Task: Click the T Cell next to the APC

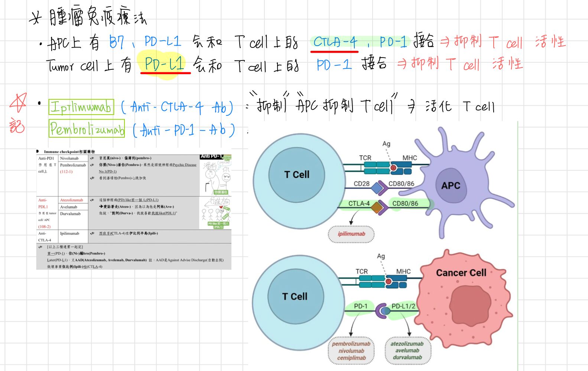Action: (296, 174)
